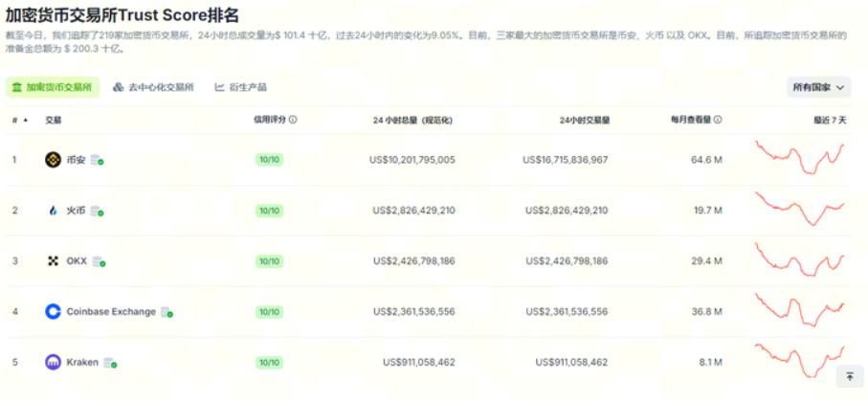Click the Coinbase Exchange logo icon
The width and height of the screenshot is (868, 402).
53,312
